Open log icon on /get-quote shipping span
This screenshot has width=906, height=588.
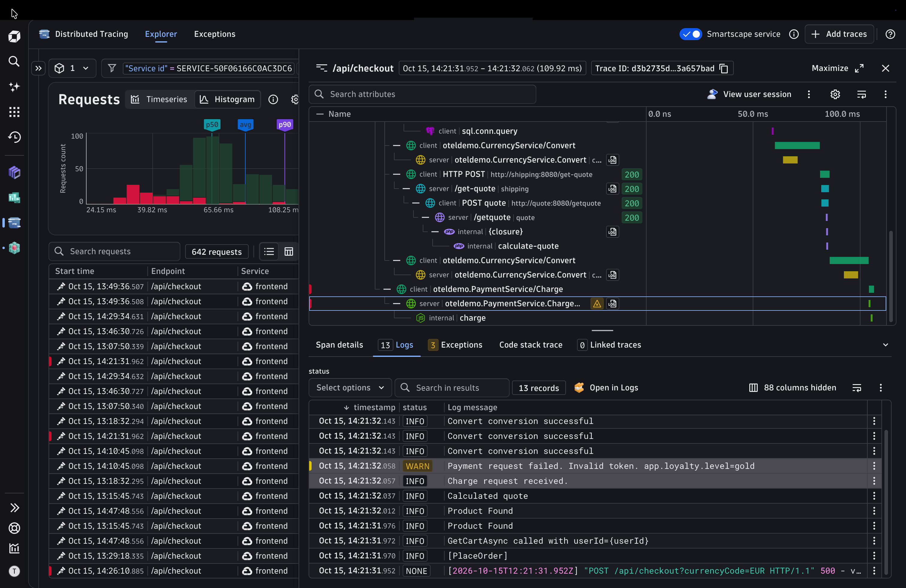click(x=612, y=189)
